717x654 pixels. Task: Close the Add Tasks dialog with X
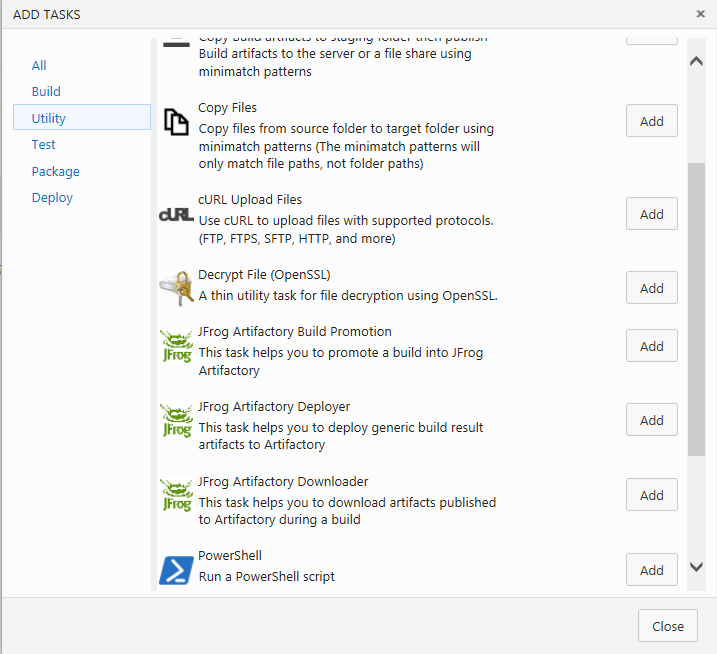701,14
